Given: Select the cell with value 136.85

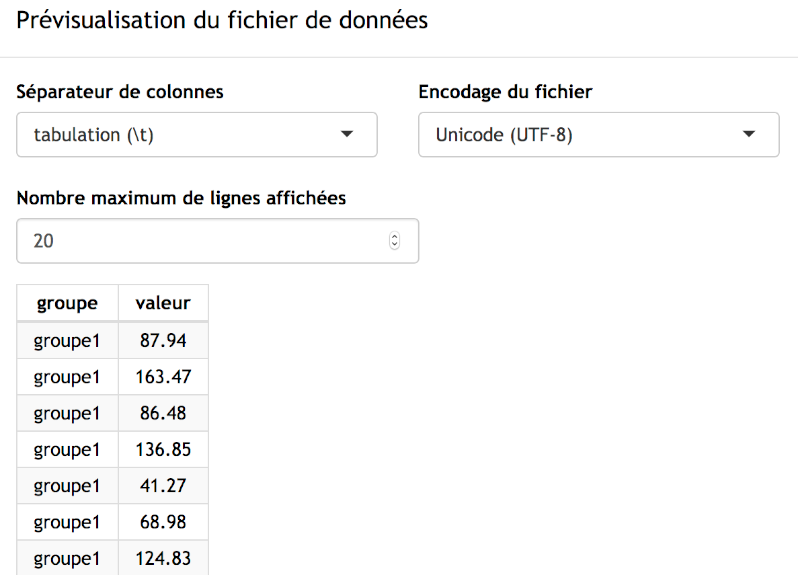Looking at the screenshot, I should pos(163,450).
